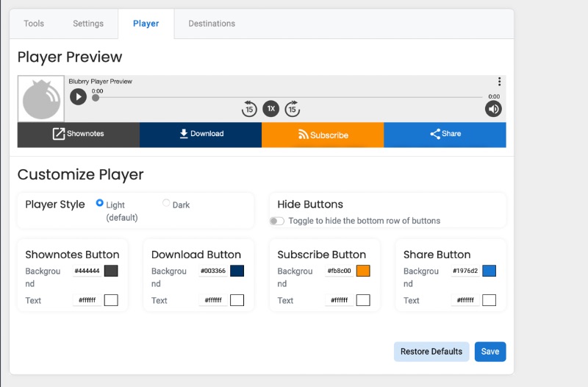Save the player customization
588x387 pixels.
coord(490,352)
